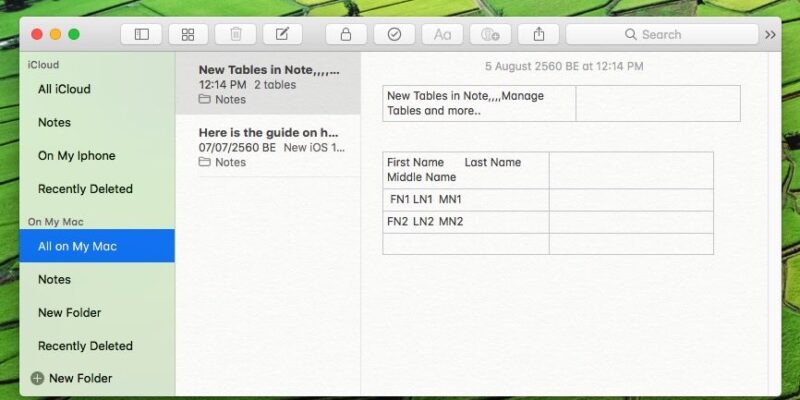Toggle the folders sidebar button
The width and height of the screenshot is (800, 400).
pyautogui.click(x=141, y=34)
